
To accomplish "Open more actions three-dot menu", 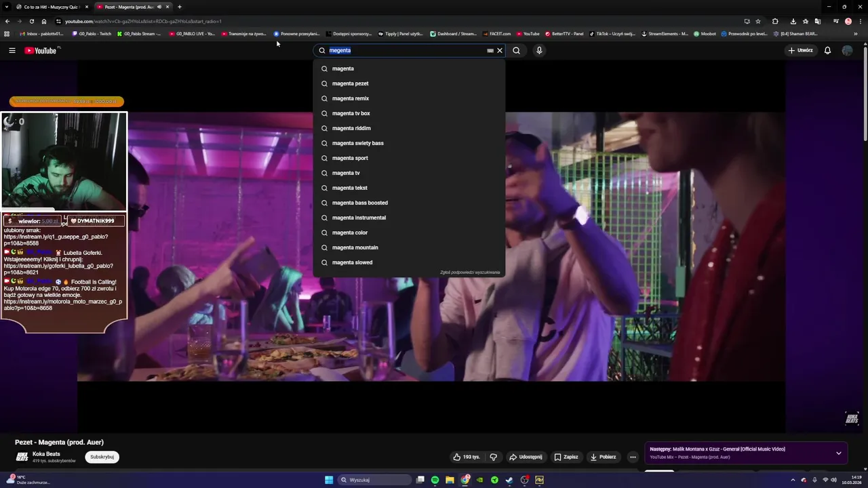I will point(633,457).
